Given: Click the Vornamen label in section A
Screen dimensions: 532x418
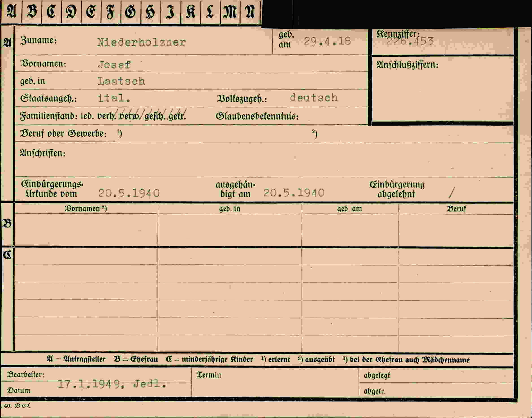Looking at the screenshot, I should tap(43, 64).
